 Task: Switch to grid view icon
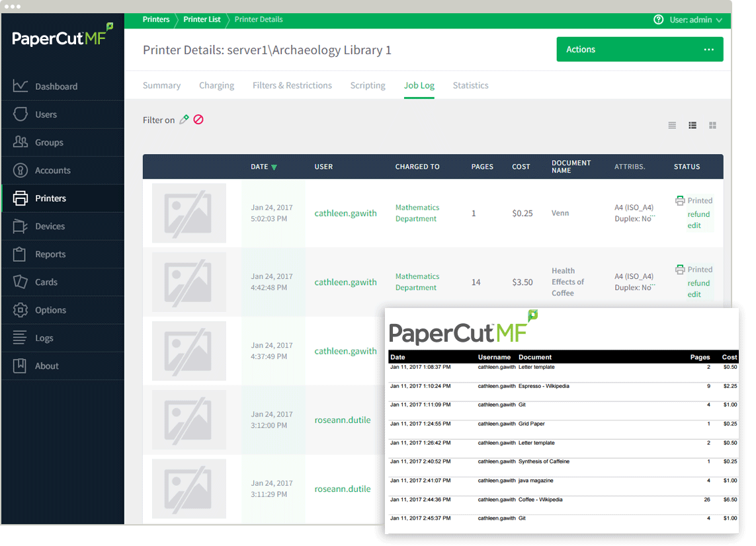pyautogui.click(x=712, y=126)
